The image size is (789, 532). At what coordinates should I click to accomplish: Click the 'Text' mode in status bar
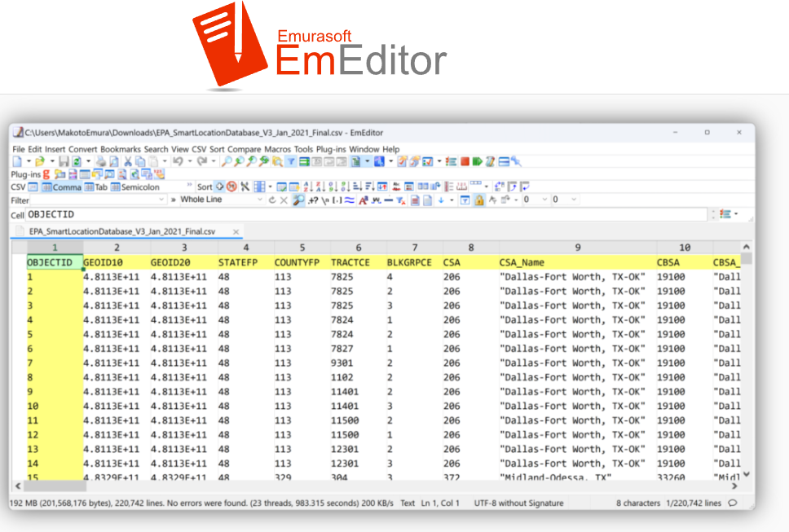pos(408,503)
